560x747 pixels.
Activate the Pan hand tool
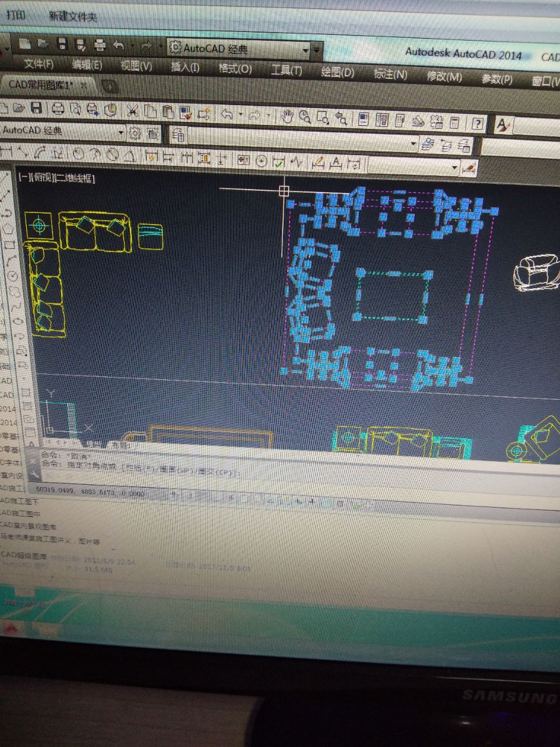click(286, 116)
